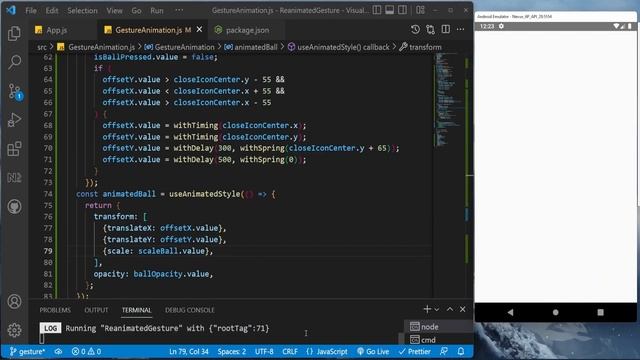Click line 79 scale: scaleBall.value code
The image size is (640, 360).
tap(158, 251)
